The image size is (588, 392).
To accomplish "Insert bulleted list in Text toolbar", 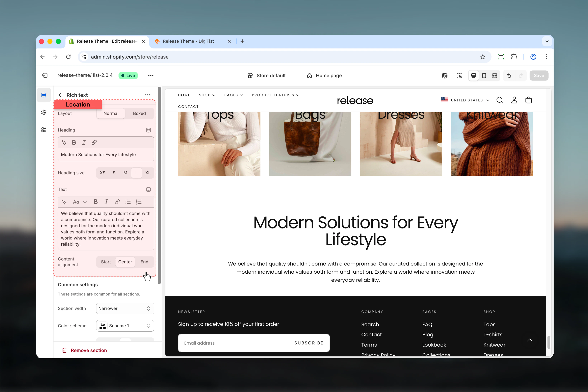I will [x=128, y=202].
